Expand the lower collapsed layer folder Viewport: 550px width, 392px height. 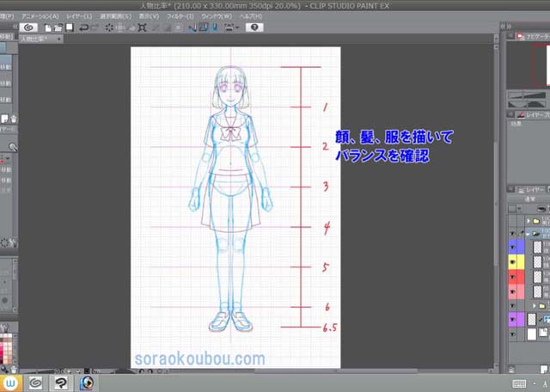click(535, 306)
